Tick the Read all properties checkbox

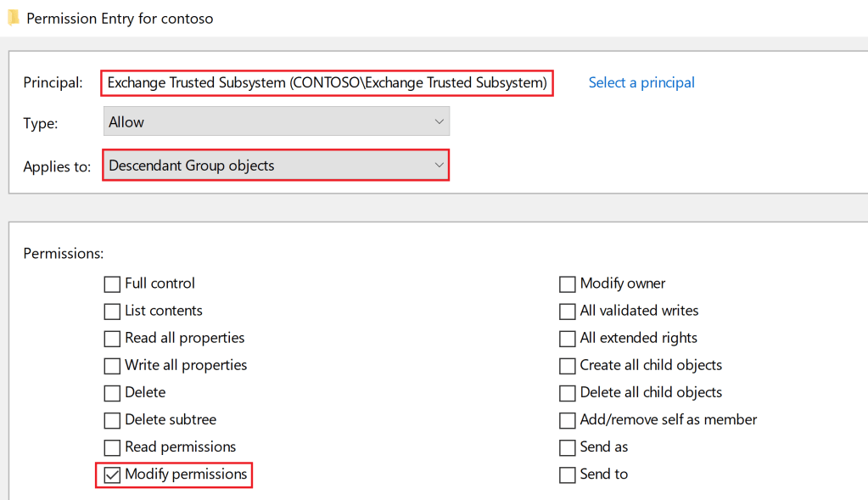pyautogui.click(x=112, y=339)
